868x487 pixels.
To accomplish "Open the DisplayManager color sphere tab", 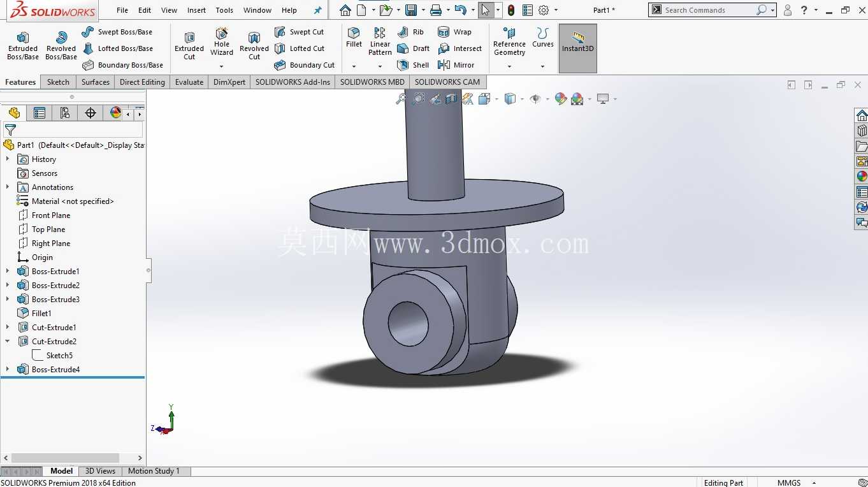I will (x=115, y=113).
